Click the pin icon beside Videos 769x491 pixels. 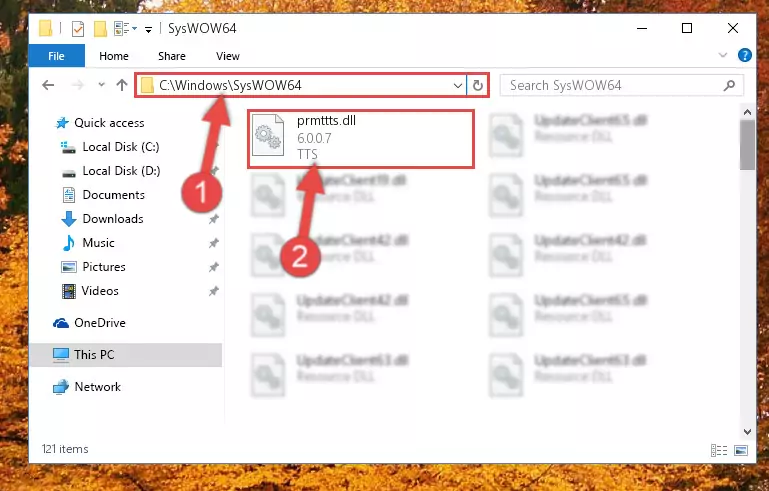pos(214,291)
